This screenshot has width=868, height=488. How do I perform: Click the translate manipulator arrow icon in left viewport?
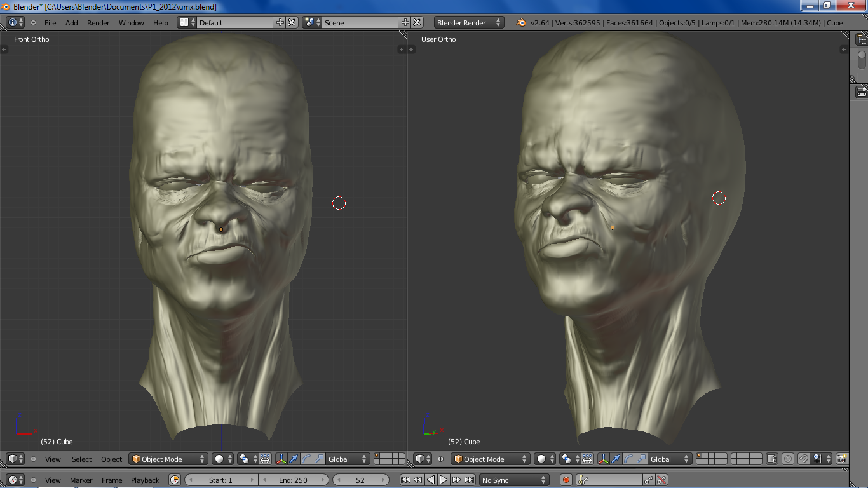click(294, 459)
